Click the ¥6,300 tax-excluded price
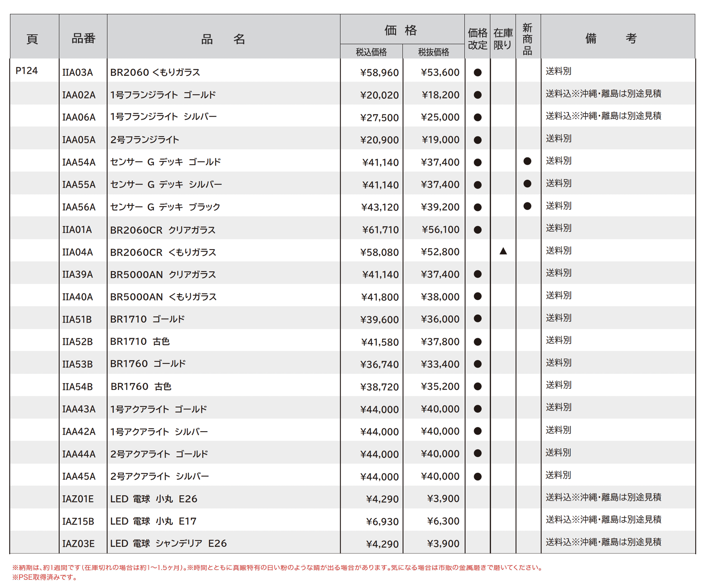The image size is (710, 588). (x=443, y=521)
